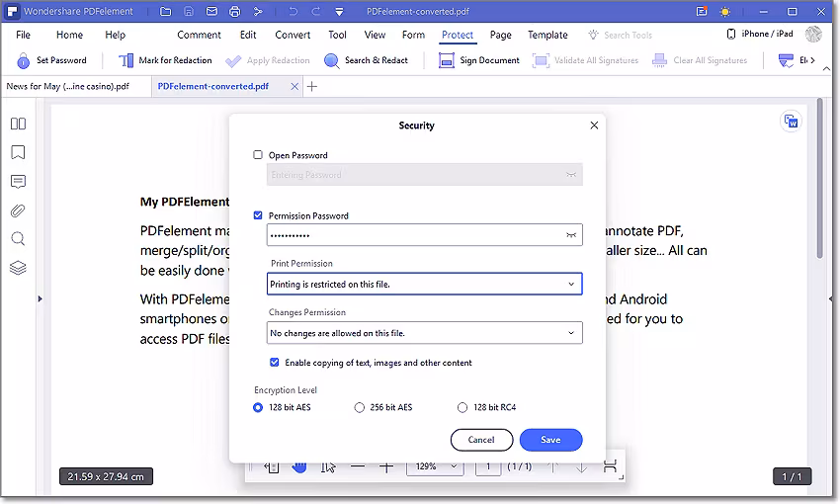Switch to News for May pdf tab
The height and width of the screenshot is (504, 840).
pyautogui.click(x=68, y=86)
